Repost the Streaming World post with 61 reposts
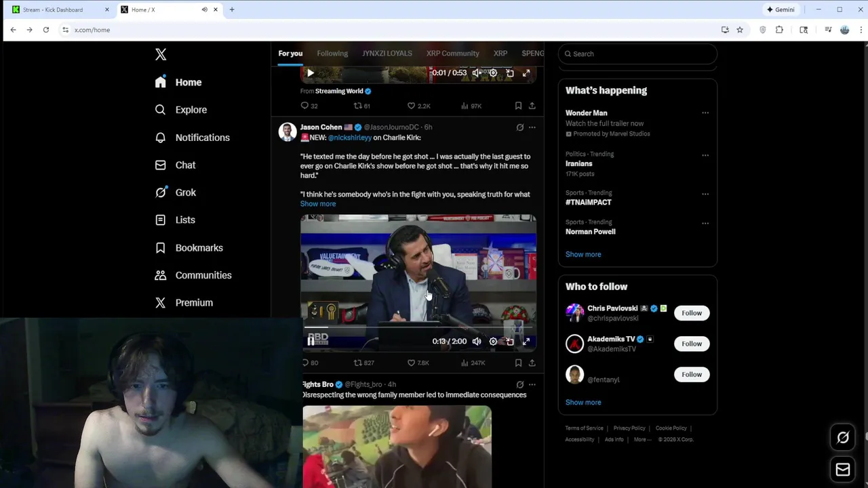This screenshot has height=488, width=868. (362, 106)
